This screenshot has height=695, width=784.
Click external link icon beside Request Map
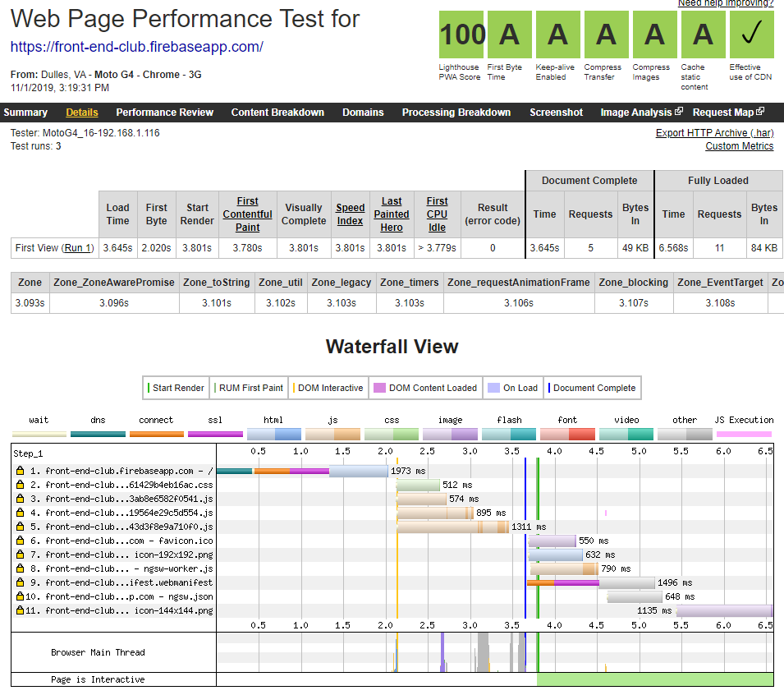coord(760,112)
